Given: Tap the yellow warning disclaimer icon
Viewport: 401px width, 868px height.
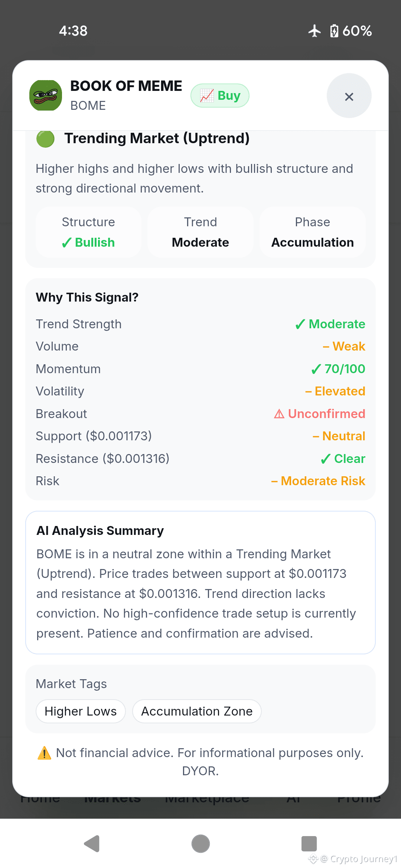Looking at the screenshot, I should click(44, 753).
